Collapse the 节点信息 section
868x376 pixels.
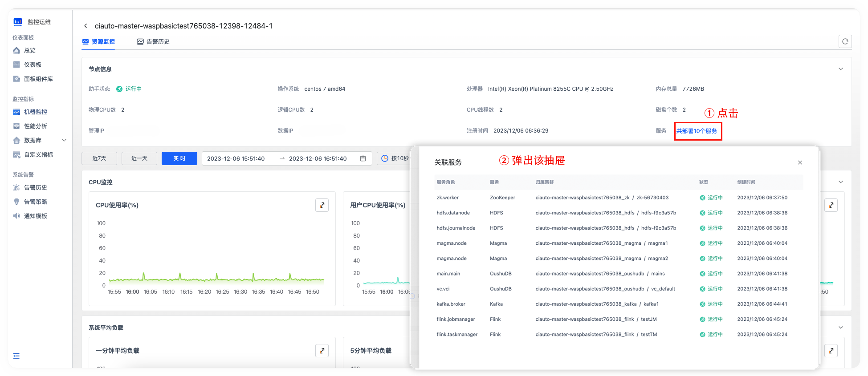click(841, 69)
